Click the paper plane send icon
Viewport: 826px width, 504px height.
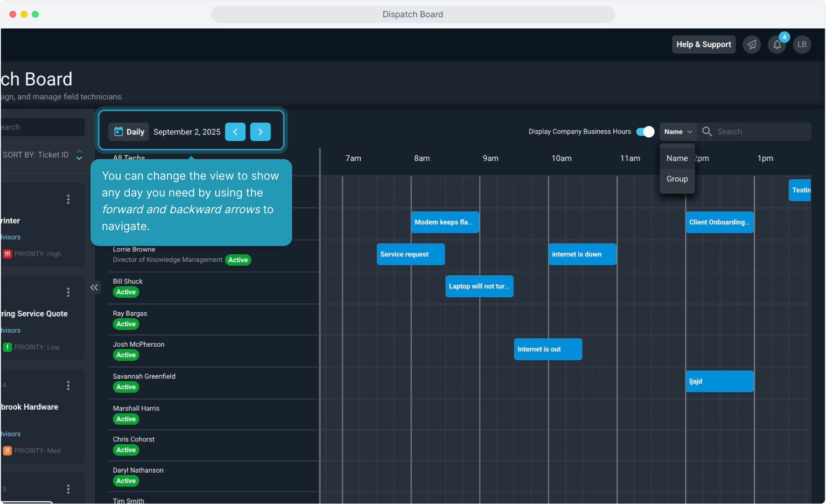(752, 45)
